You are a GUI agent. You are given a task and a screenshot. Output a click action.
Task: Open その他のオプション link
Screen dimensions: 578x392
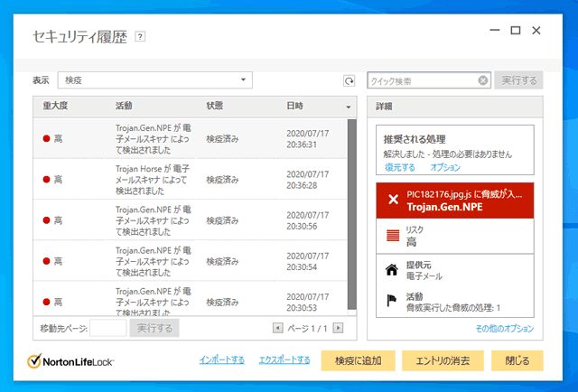click(504, 328)
